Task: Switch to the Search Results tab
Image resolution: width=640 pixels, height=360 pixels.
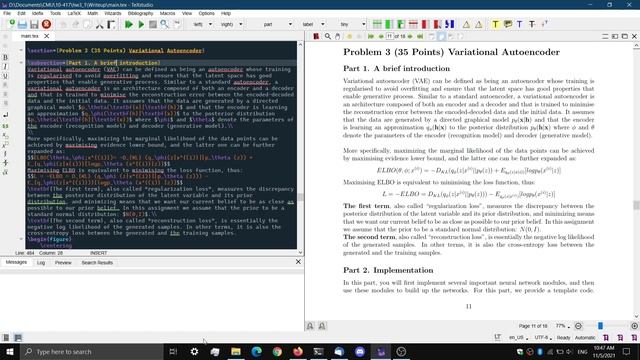Action: pos(97,262)
